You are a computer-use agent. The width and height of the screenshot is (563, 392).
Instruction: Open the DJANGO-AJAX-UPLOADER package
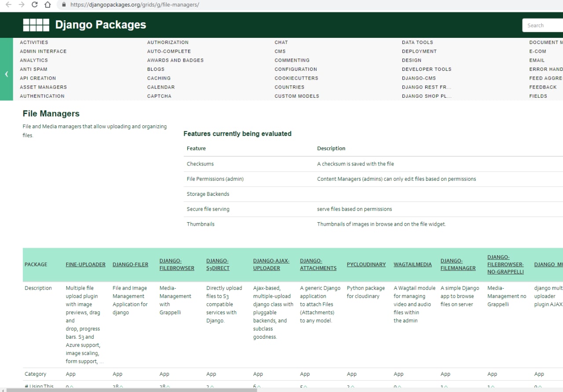click(271, 264)
